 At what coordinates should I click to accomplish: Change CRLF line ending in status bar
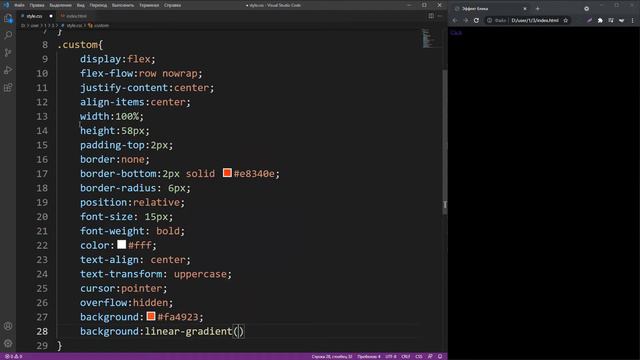406,356
